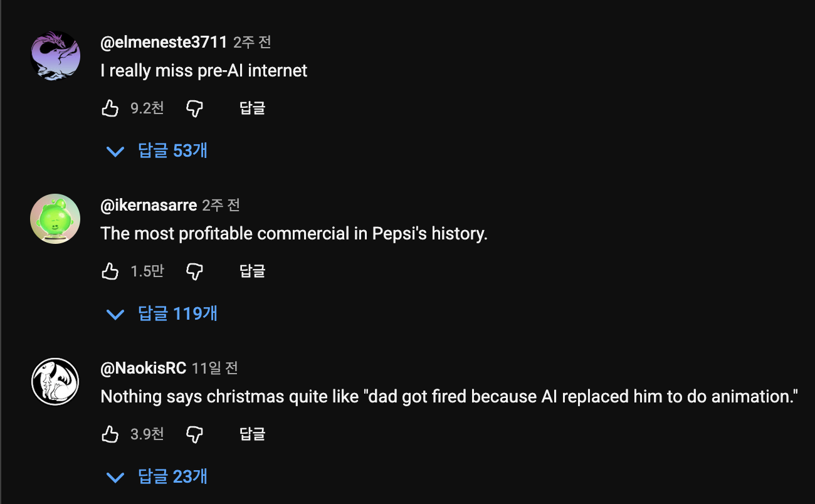Open @ikernasarre's channel via username

point(149,205)
